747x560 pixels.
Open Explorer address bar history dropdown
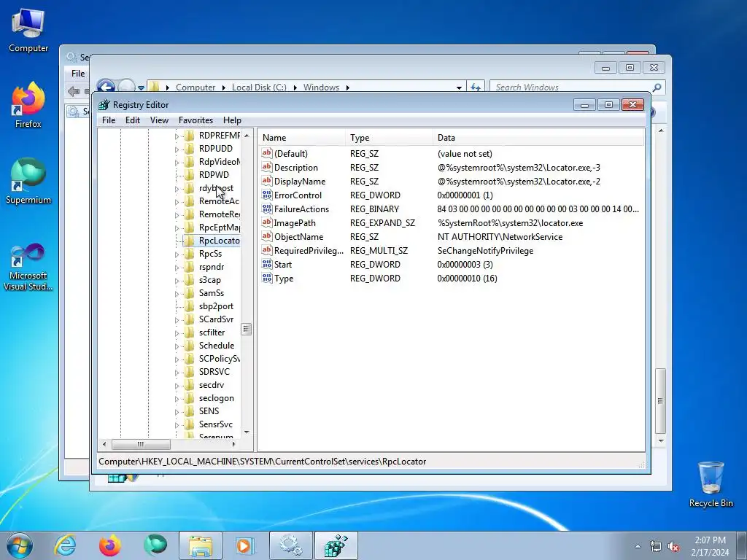tap(459, 87)
